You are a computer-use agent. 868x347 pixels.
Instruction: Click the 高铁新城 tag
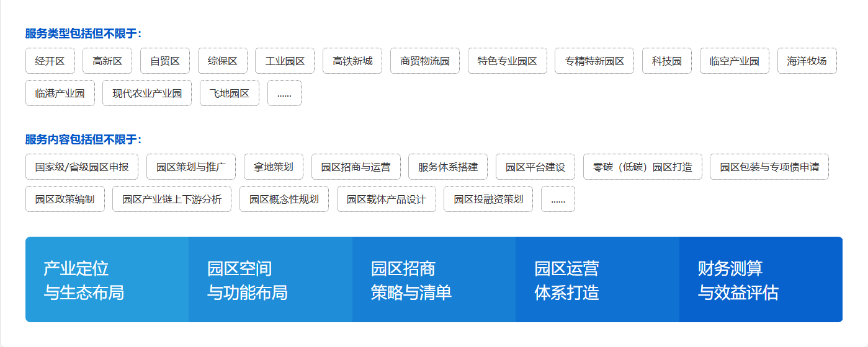[352, 61]
